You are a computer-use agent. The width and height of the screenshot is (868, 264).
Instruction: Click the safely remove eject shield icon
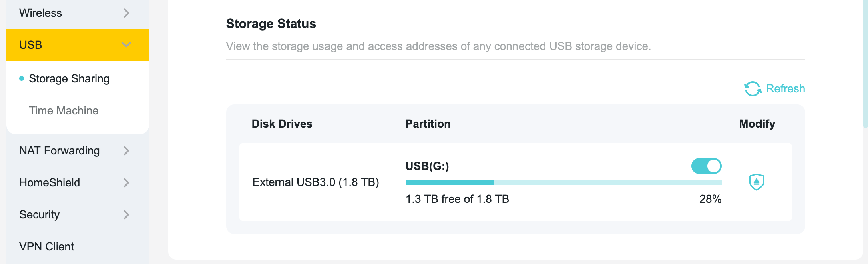pyautogui.click(x=756, y=182)
